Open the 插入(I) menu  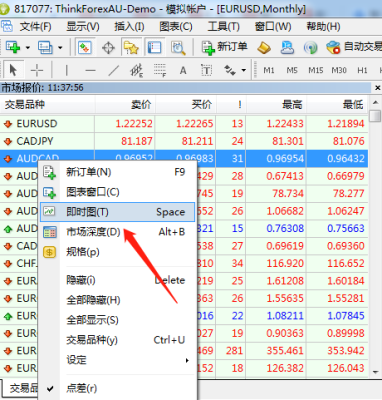[x=129, y=26]
